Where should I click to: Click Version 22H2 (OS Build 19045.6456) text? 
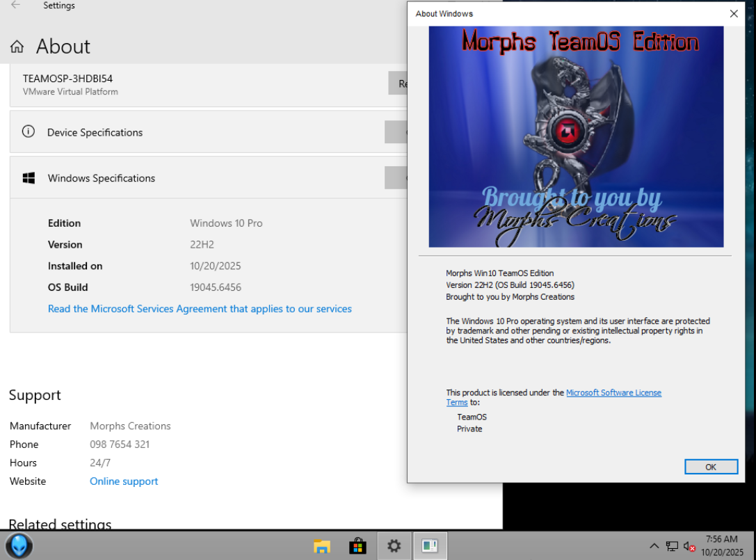[510, 285]
